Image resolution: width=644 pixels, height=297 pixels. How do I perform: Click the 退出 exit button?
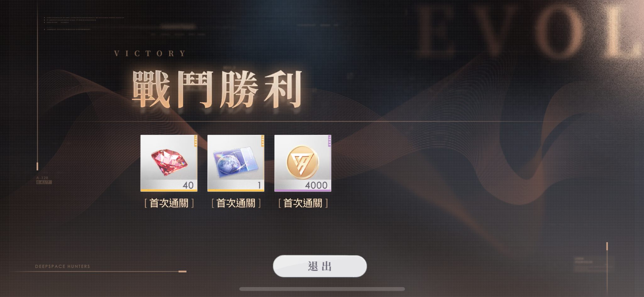click(320, 266)
